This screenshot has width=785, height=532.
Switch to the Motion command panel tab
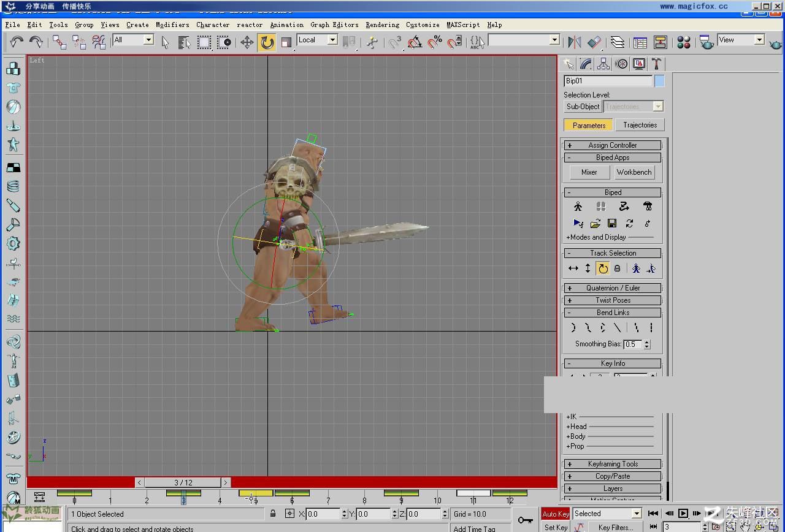tap(621, 64)
